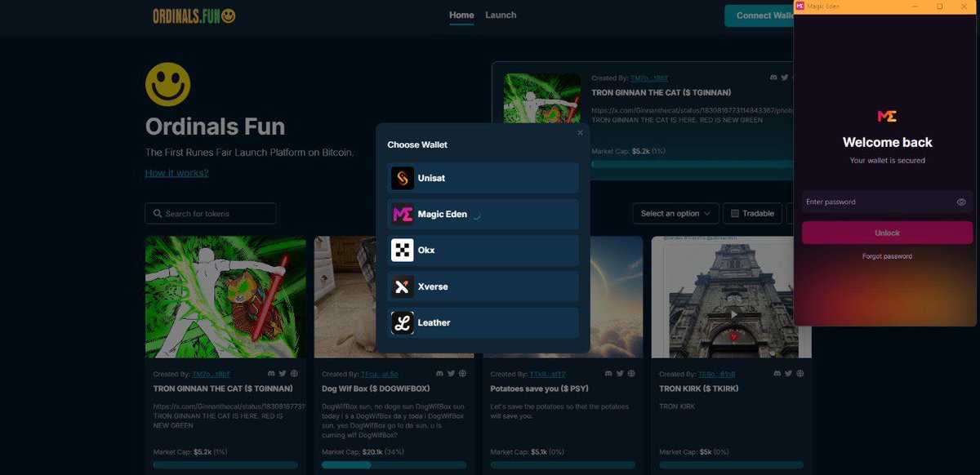Open website globe on Dog Wif Box card

462,374
